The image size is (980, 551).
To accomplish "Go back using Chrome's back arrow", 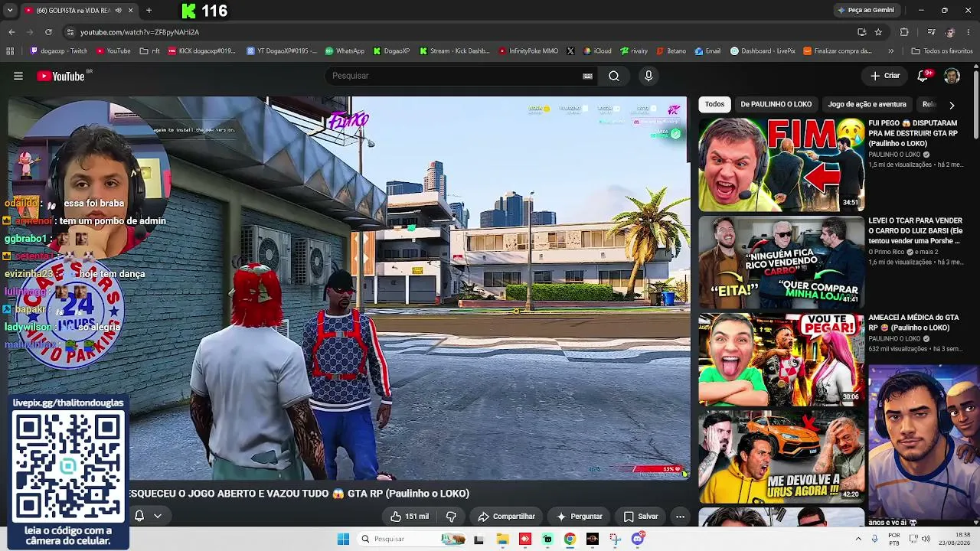I will 11,32.
